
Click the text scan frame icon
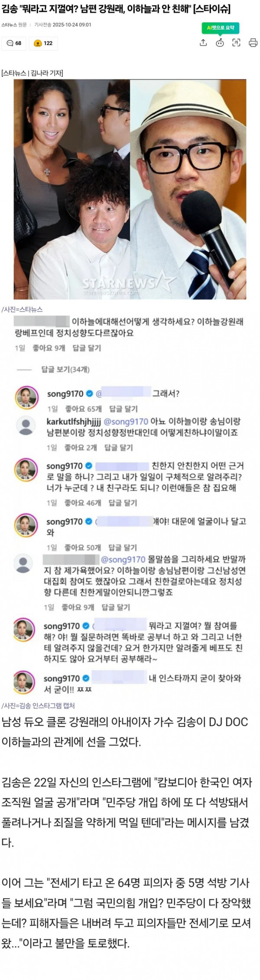click(x=236, y=43)
